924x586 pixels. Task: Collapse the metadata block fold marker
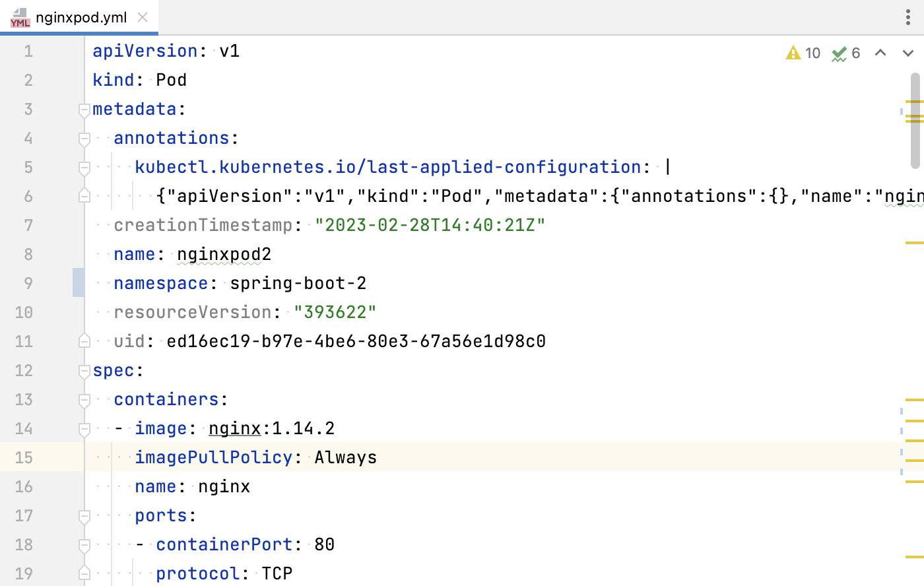[84, 110]
